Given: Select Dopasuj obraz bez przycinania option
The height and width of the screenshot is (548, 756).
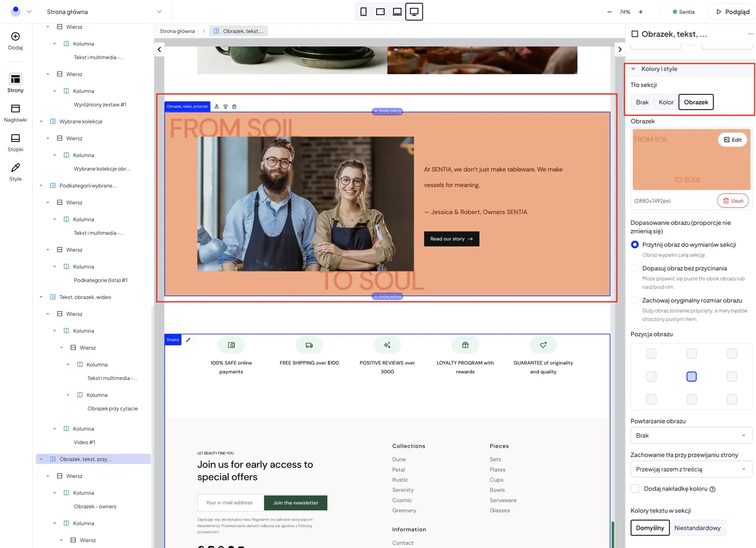Looking at the screenshot, I should [635, 268].
